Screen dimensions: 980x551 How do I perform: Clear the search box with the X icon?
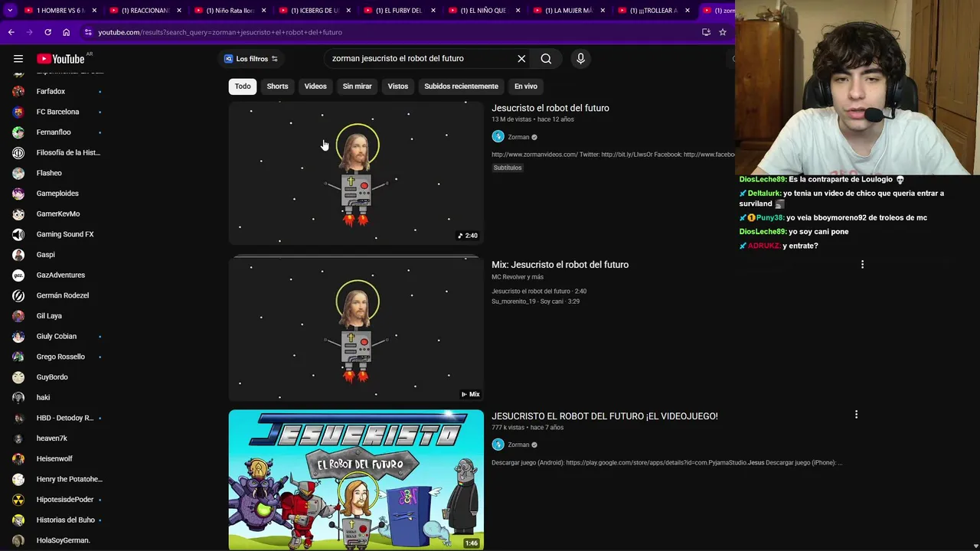pyautogui.click(x=521, y=58)
